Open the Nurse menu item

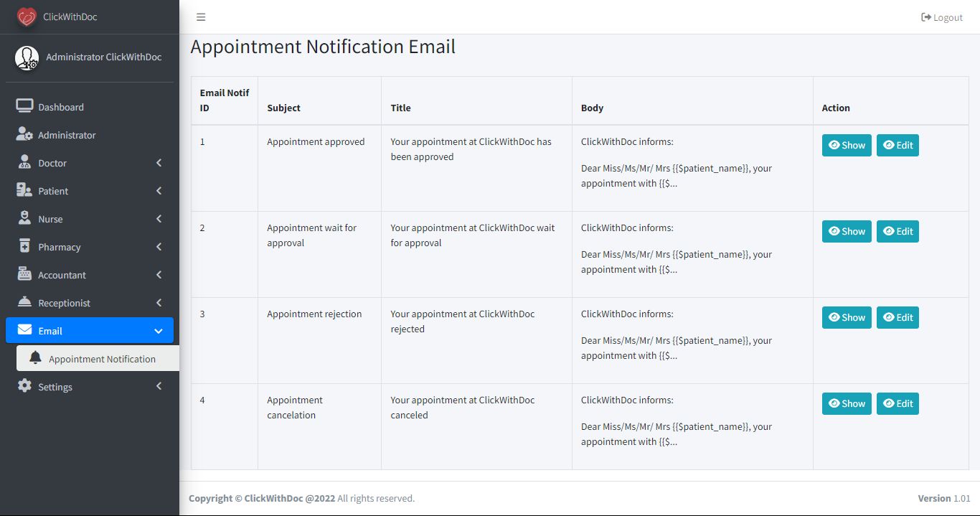[x=50, y=219]
